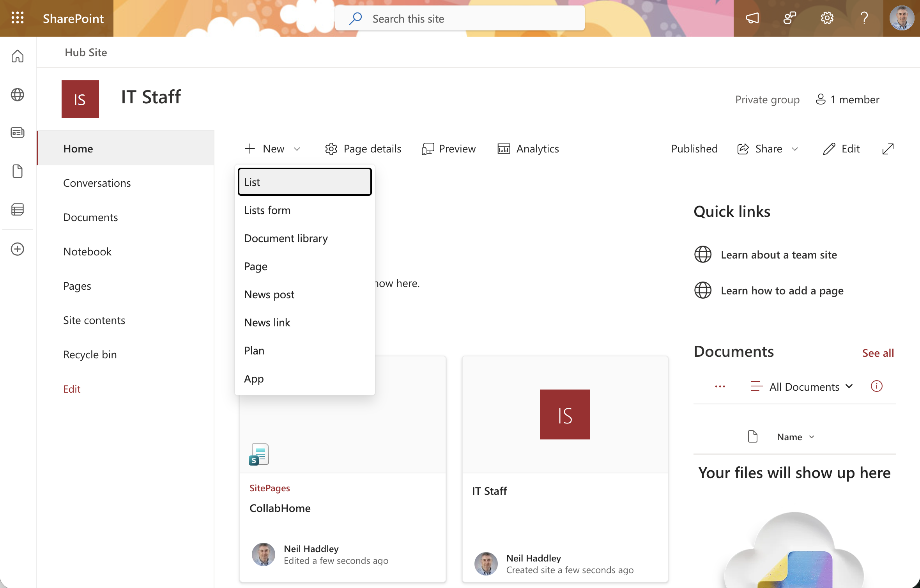Open Analytics in the command bar
920x588 pixels.
528,149
